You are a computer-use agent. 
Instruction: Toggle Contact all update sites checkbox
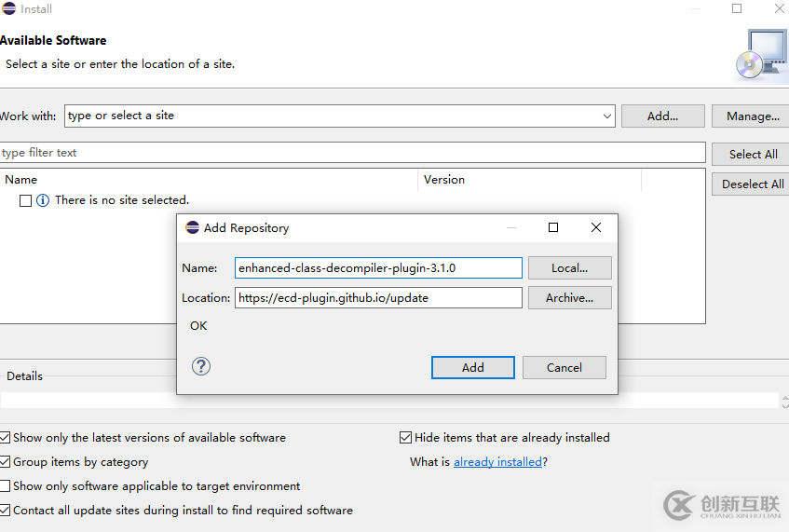(x=5, y=510)
